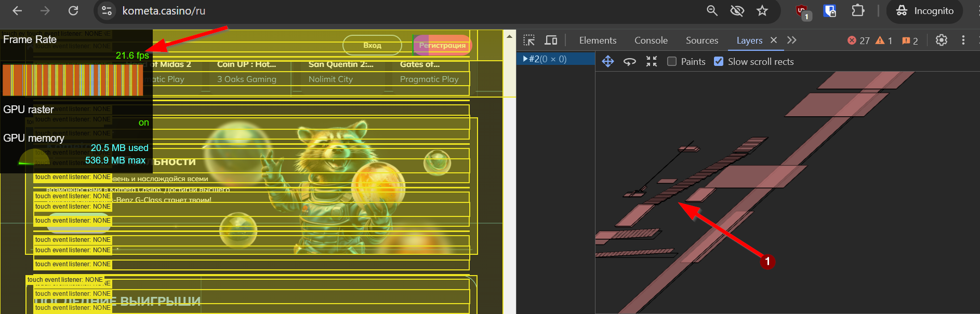This screenshot has height=314, width=980.
Task: Toggle the device toolbar icon
Action: [x=551, y=40]
